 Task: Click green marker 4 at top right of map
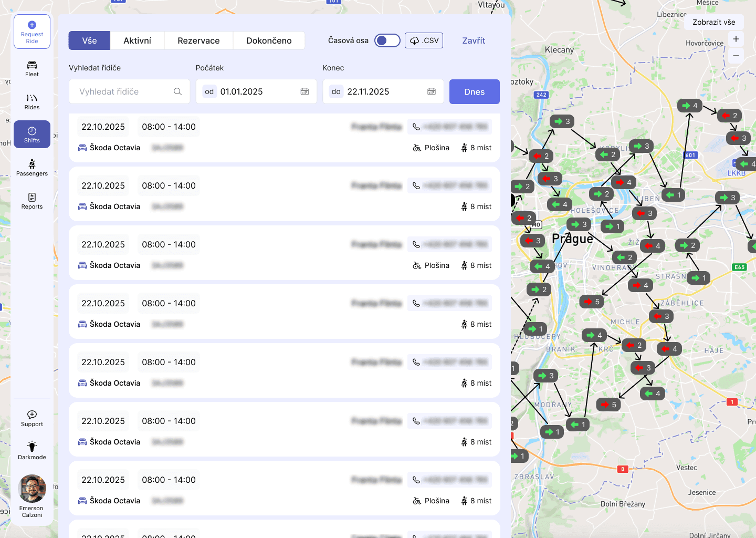click(x=690, y=106)
